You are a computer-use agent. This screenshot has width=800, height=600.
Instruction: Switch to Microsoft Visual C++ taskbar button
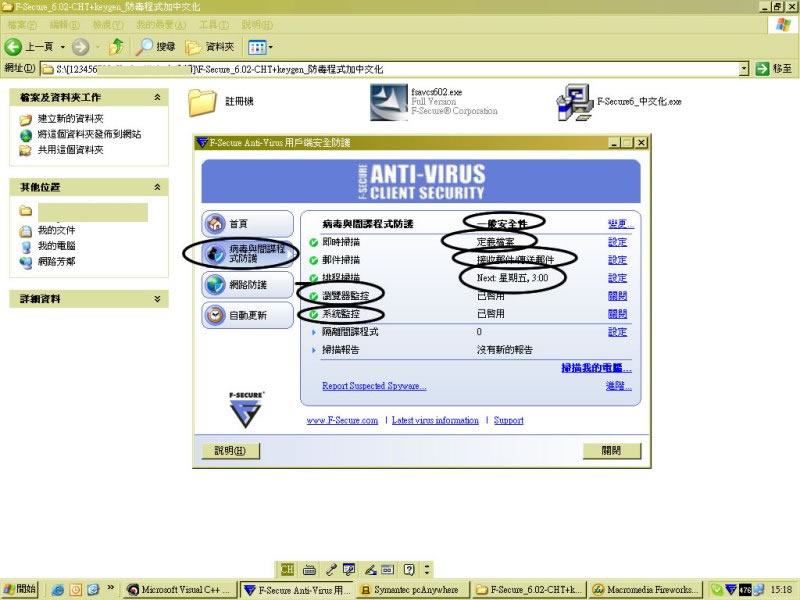pos(181,590)
